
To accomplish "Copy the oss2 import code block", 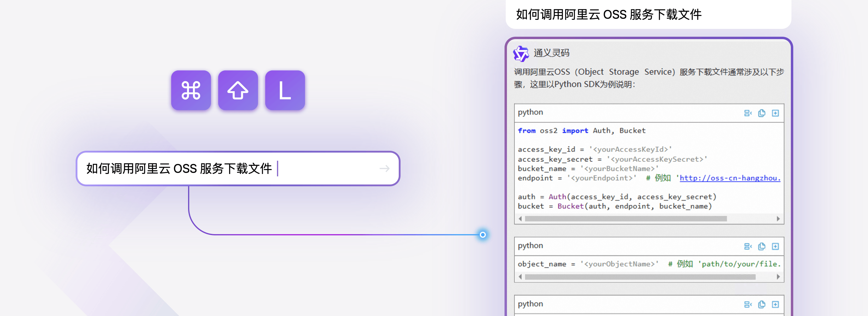I will (x=762, y=113).
